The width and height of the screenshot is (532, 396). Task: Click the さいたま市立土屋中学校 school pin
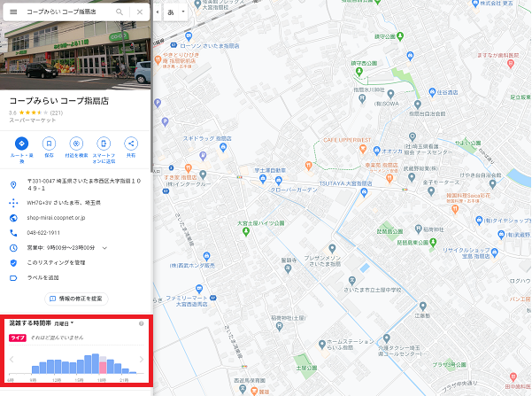click(x=351, y=281)
